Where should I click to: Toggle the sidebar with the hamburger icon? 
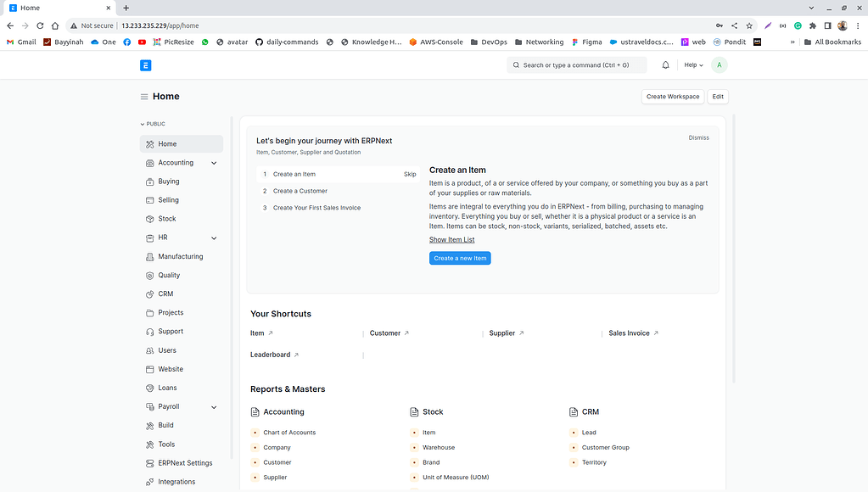(144, 96)
